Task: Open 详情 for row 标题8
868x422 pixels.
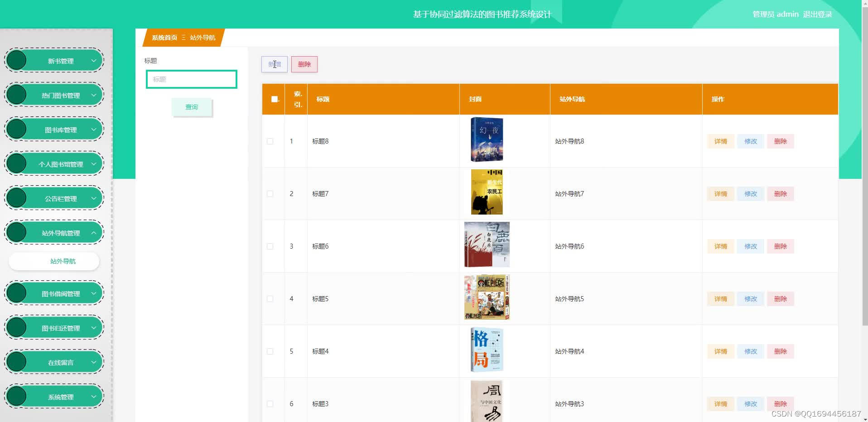Action: pyautogui.click(x=721, y=141)
